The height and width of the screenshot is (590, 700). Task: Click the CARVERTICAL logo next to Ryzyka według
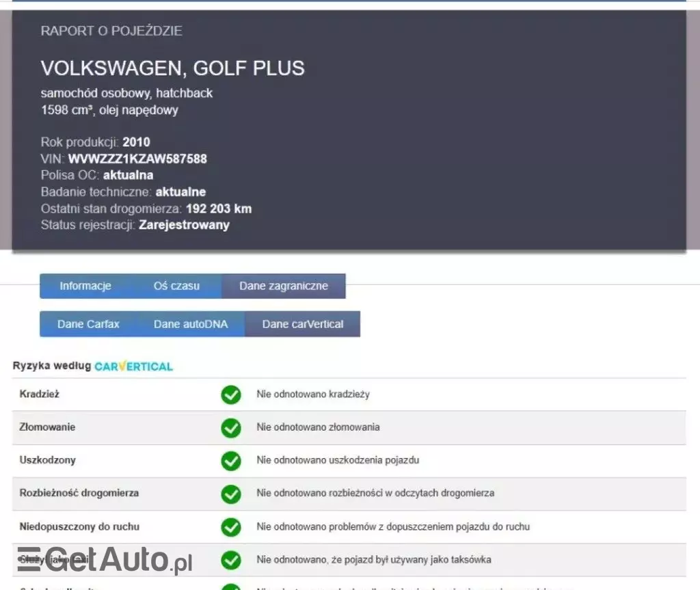tap(134, 366)
